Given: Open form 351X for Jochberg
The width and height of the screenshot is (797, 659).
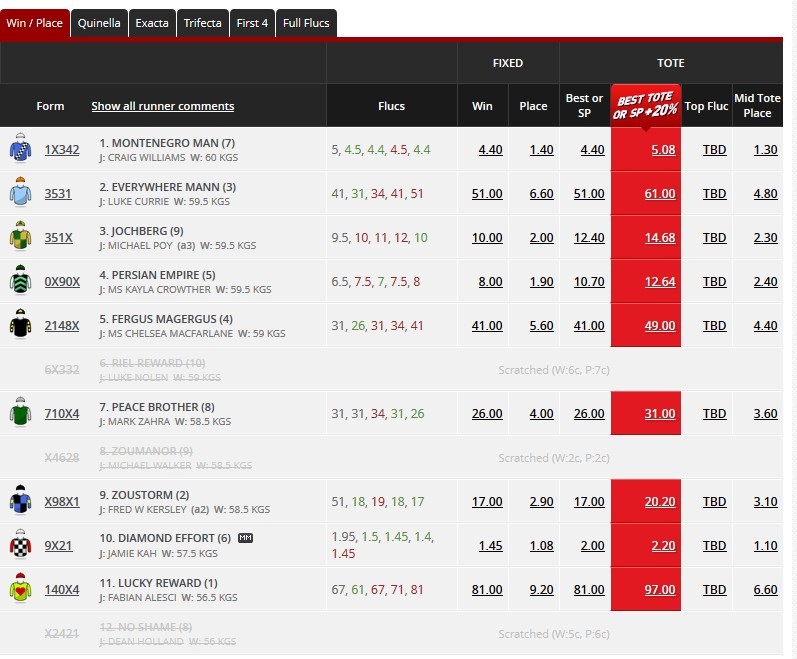Looking at the screenshot, I should [x=58, y=238].
